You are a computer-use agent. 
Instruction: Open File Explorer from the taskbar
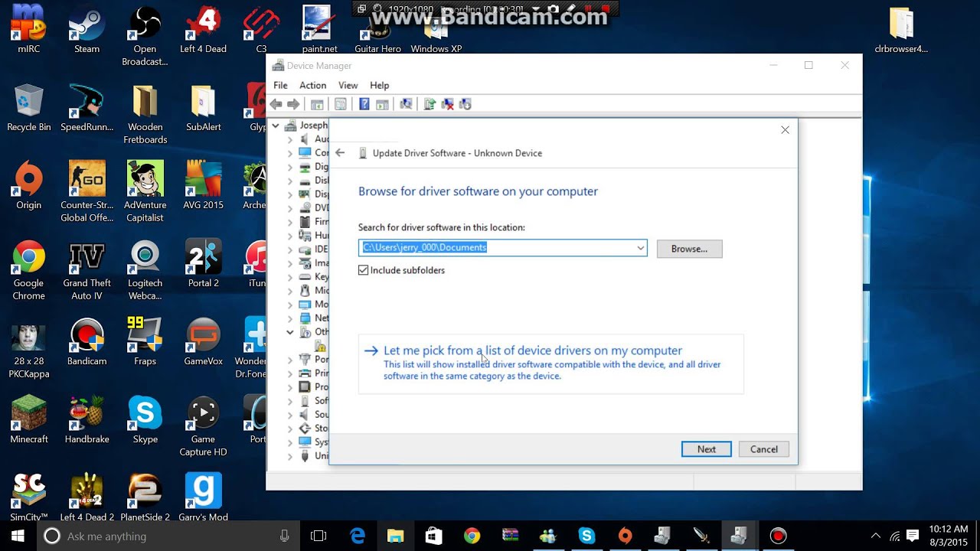click(395, 536)
